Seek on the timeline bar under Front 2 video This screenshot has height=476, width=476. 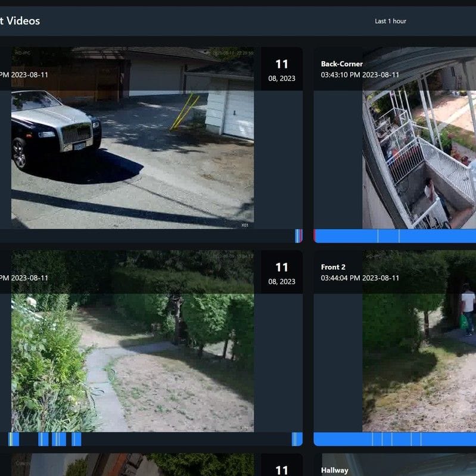394,439
